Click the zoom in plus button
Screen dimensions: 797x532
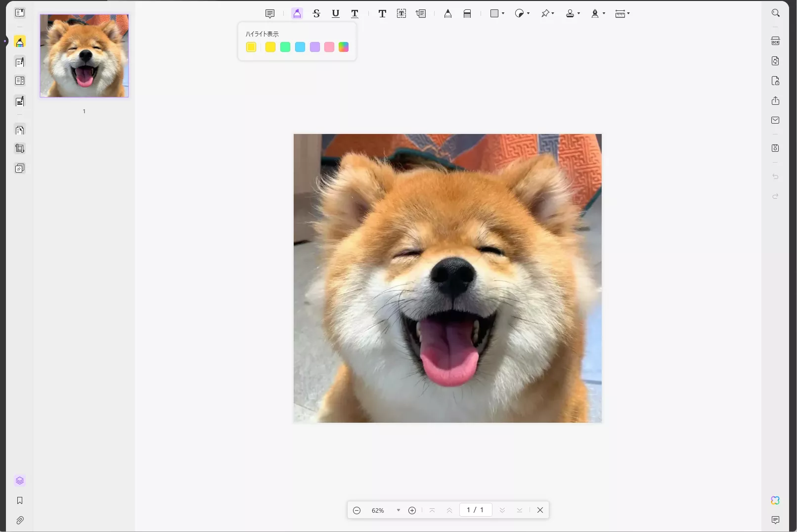click(x=412, y=510)
